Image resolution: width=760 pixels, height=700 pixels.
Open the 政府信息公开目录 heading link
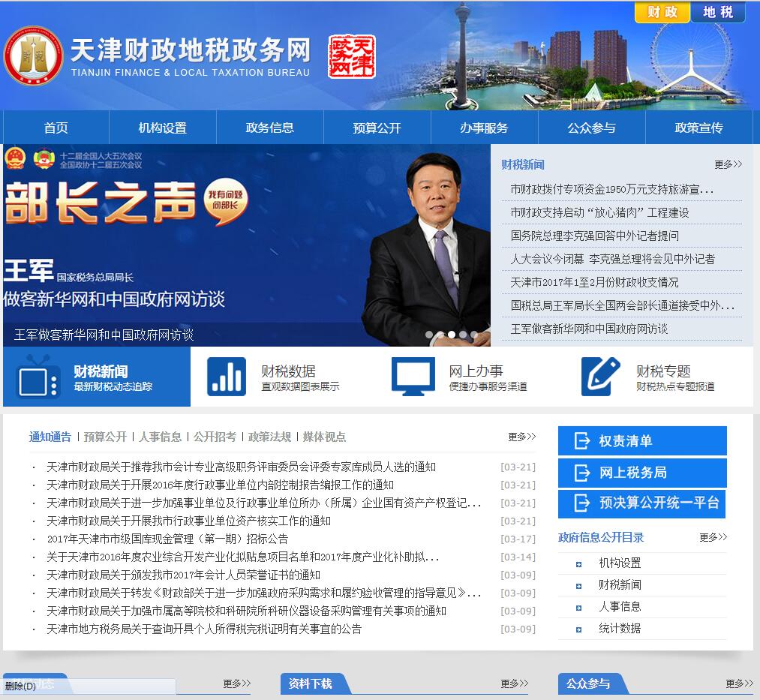[601, 537]
